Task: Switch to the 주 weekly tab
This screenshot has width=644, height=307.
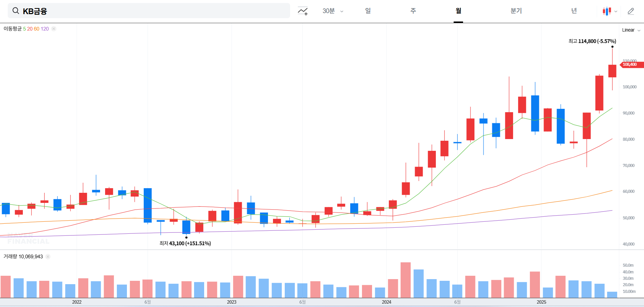Action: 413,11
